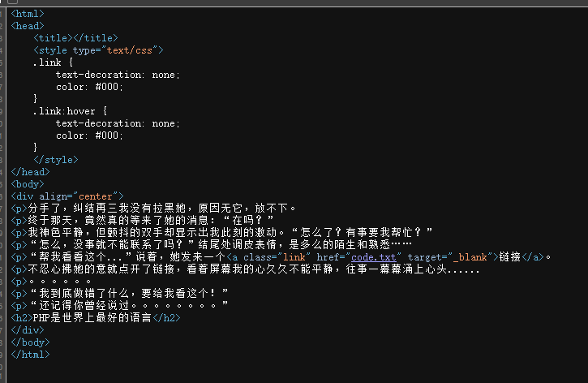Select the empty <title></title> line
This screenshot has width=588, height=383.
tap(75, 38)
